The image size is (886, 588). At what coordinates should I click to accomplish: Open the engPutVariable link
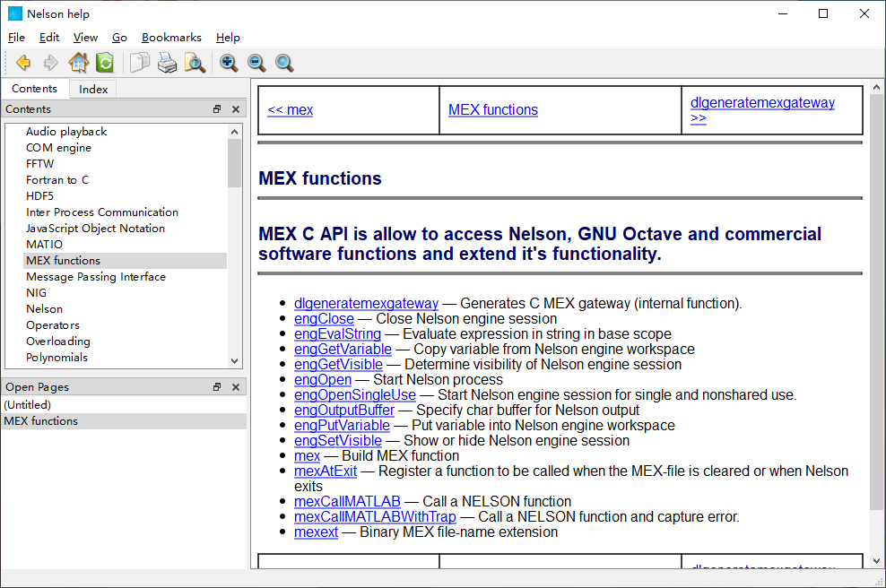[342, 426]
